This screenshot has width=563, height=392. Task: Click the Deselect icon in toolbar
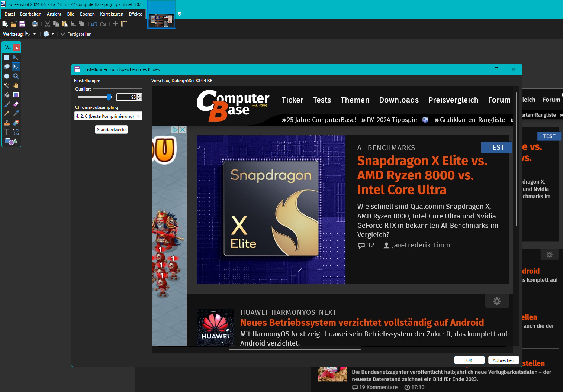[x=82, y=24]
